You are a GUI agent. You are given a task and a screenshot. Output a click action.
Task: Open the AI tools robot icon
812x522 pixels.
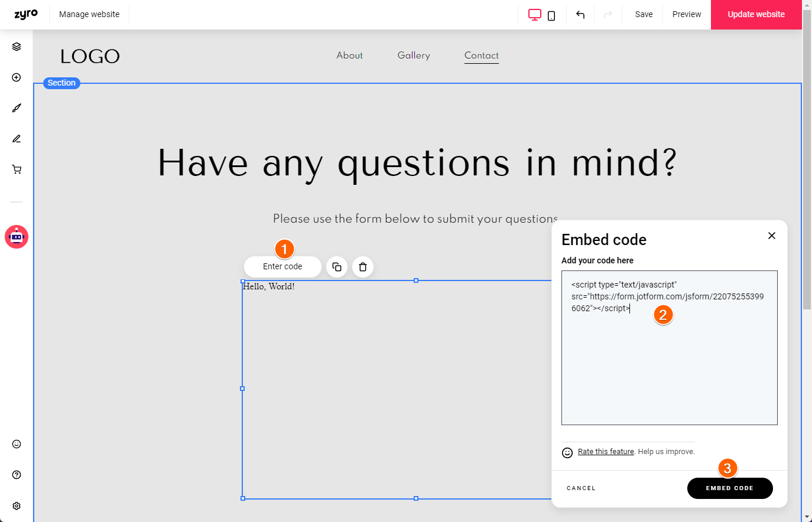17,237
